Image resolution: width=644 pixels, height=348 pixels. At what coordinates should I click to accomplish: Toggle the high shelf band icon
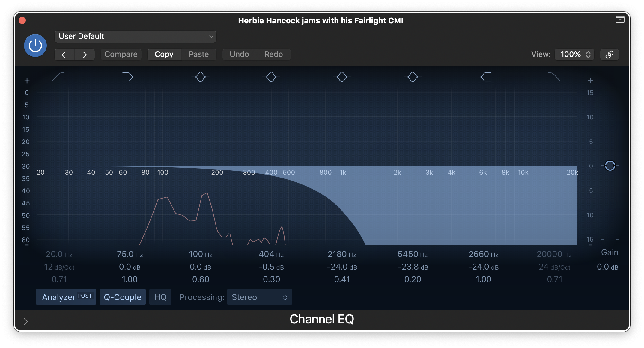pos(484,77)
